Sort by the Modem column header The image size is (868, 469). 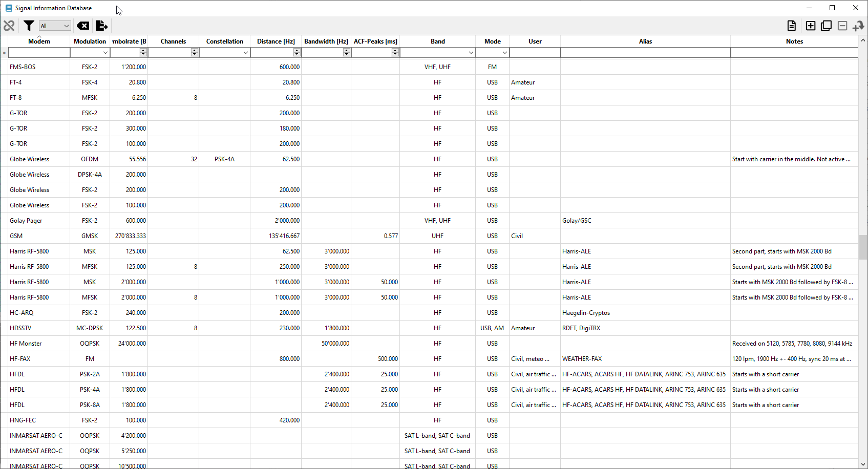(x=39, y=41)
